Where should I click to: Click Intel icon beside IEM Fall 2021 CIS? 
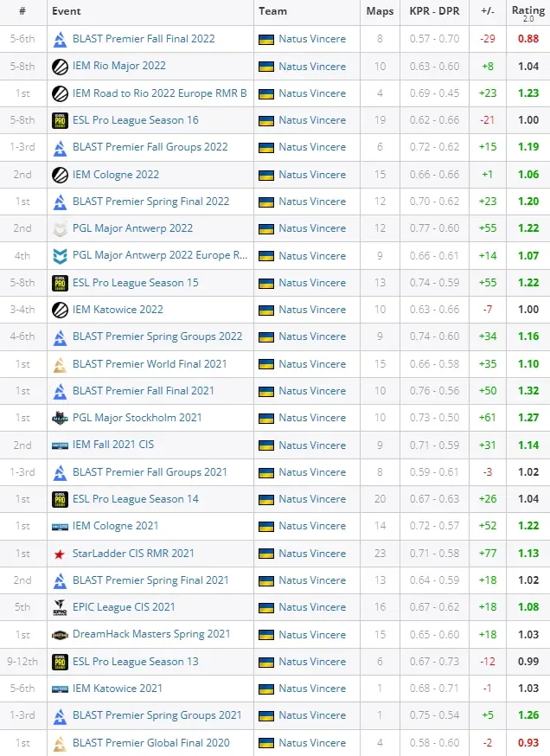(x=60, y=445)
